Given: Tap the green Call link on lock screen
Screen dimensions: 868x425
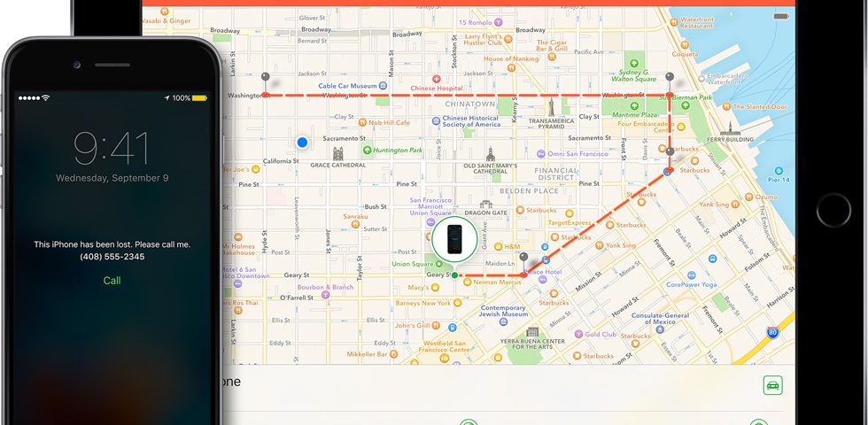Looking at the screenshot, I should (112, 281).
